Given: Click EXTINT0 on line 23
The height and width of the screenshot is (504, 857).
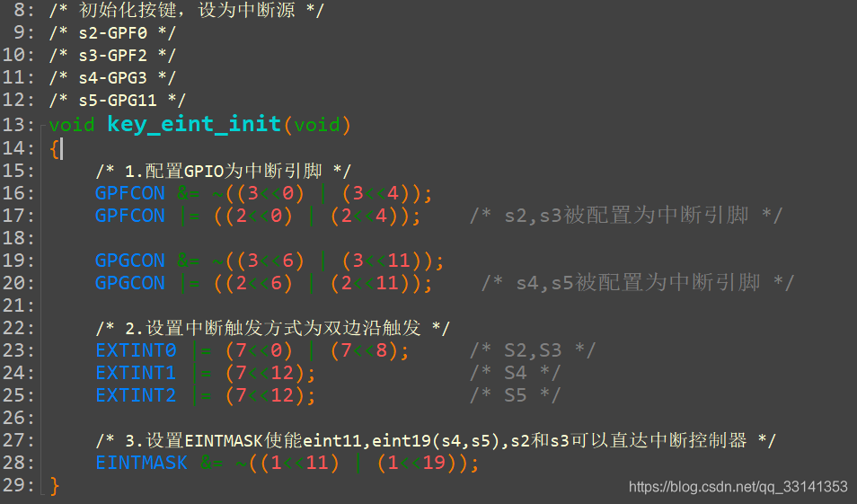Looking at the screenshot, I should [136, 349].
